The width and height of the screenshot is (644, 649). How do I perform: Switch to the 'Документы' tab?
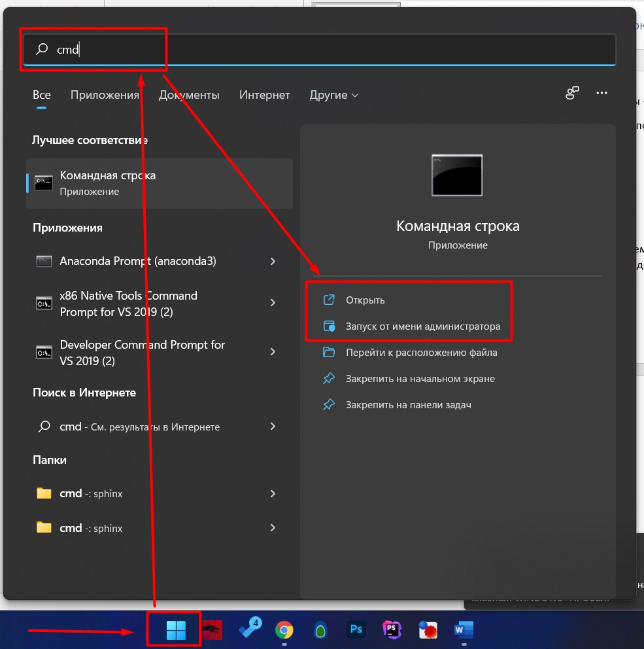click(x=189, y=96)
